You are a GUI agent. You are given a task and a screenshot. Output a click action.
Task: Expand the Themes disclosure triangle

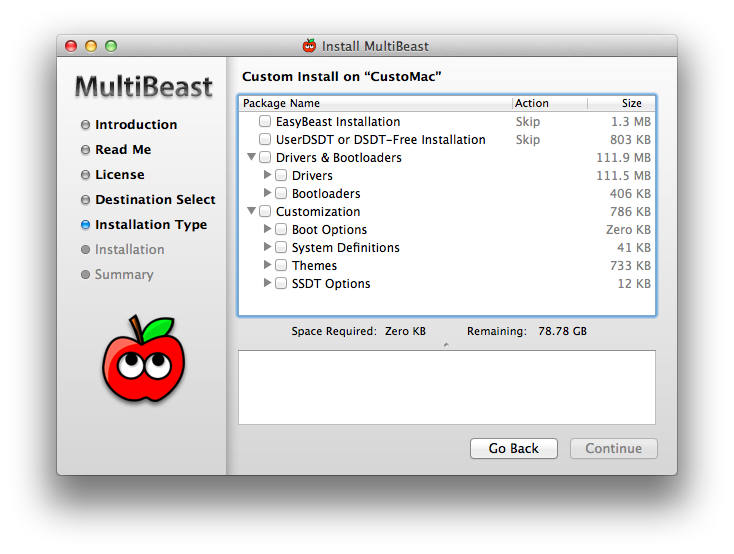267,265
